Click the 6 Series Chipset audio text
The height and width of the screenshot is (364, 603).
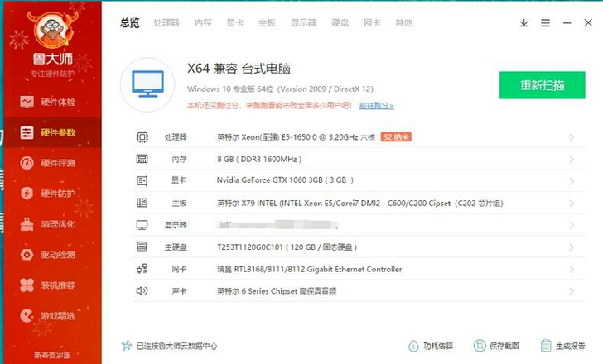[x=277, y=291]
